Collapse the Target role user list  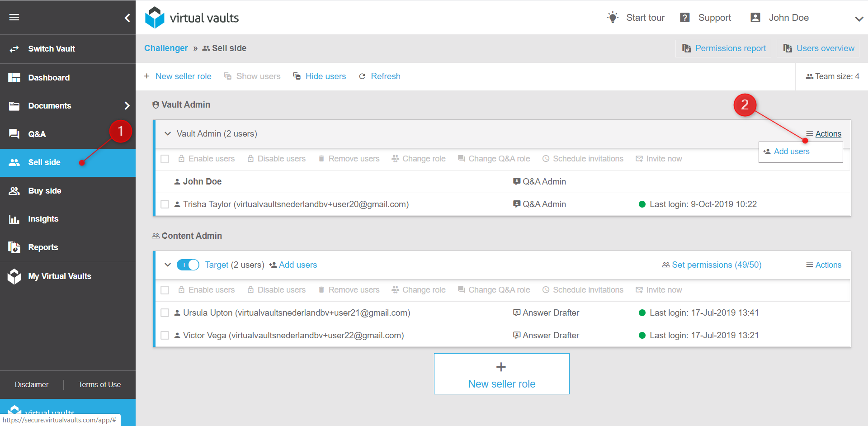pyautogui.click(x=168, y=265)
